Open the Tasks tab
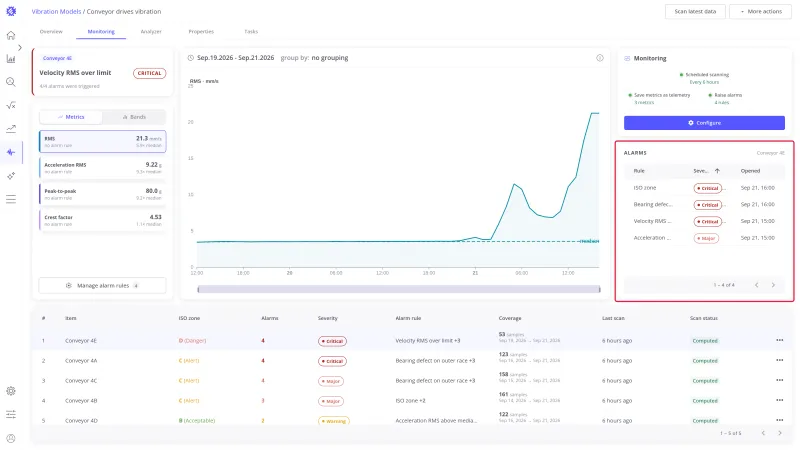The width and height of the screenshot is (800, 450). (251, 32)
